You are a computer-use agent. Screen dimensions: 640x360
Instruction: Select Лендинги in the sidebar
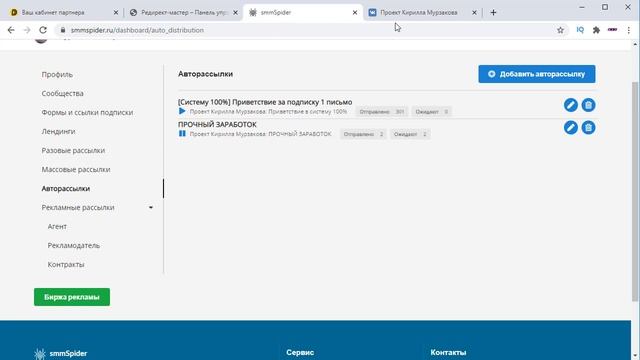pos(58,131)
